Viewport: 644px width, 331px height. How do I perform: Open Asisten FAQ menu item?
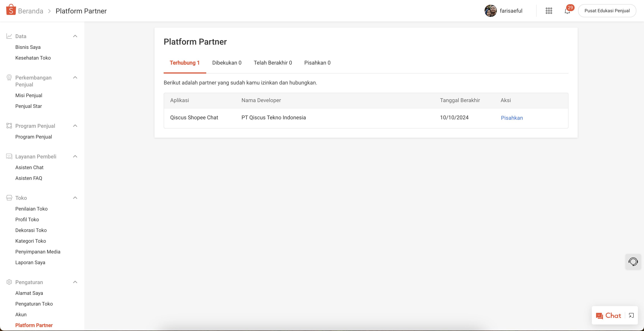pos(29,178)
